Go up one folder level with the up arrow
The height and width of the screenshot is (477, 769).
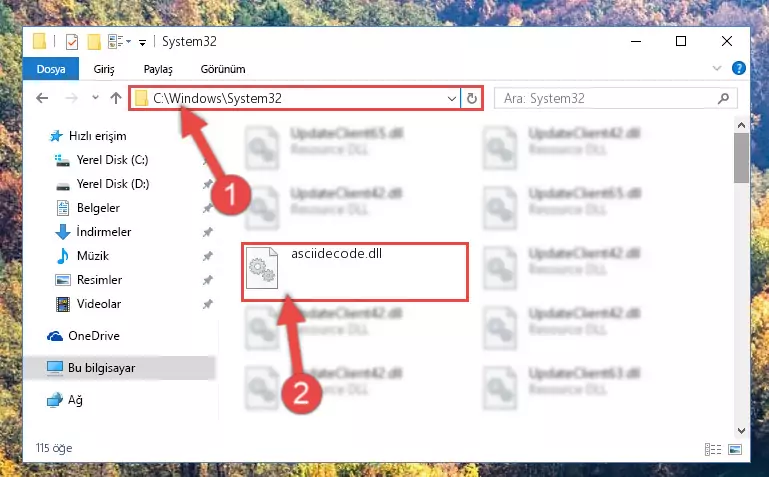click(x=116, y=99)
